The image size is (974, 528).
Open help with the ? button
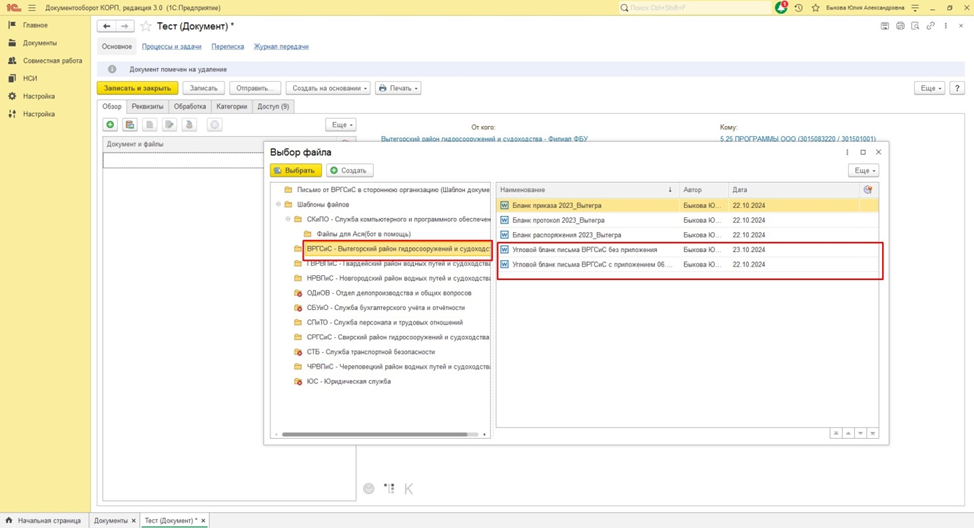click(x=957, y=88)
